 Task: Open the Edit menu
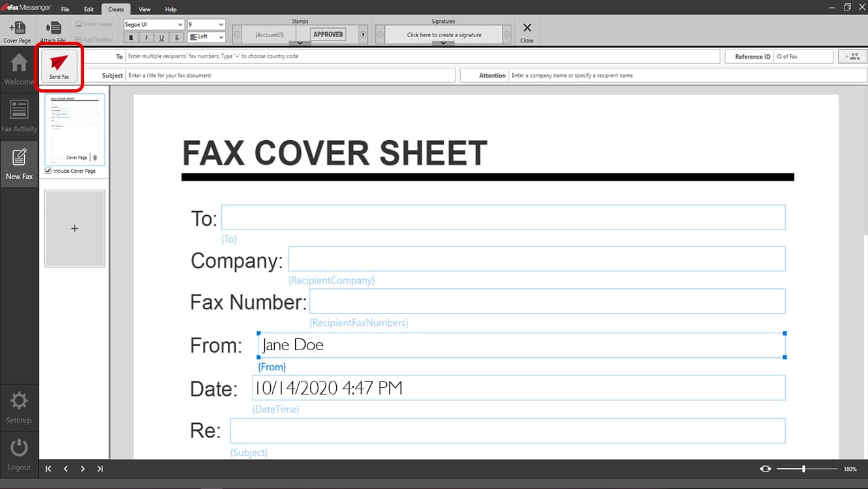coord(89,9)
